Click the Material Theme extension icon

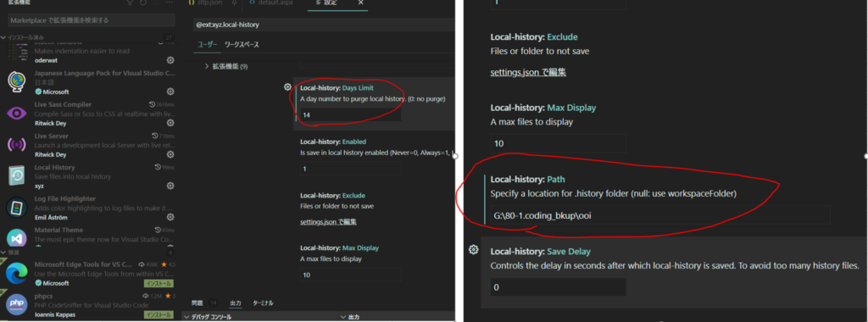coord(17,238)
